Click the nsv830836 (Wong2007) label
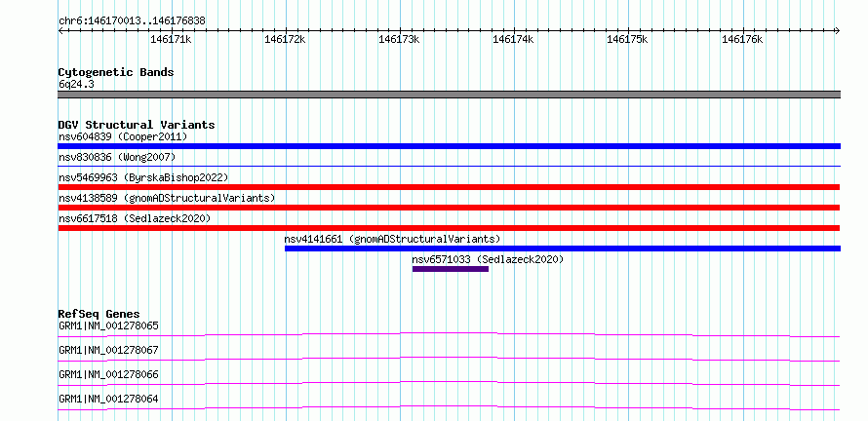 117,158
